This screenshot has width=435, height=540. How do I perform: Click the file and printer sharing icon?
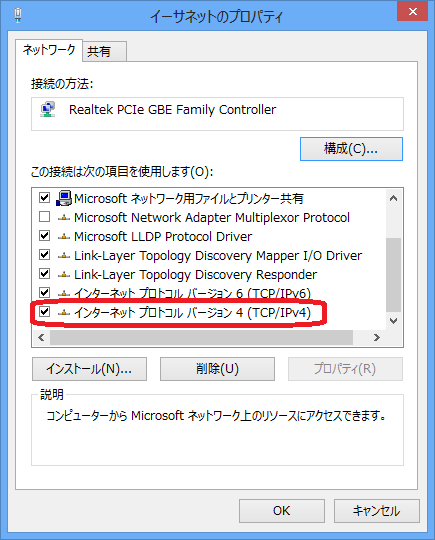click(64, 198)
